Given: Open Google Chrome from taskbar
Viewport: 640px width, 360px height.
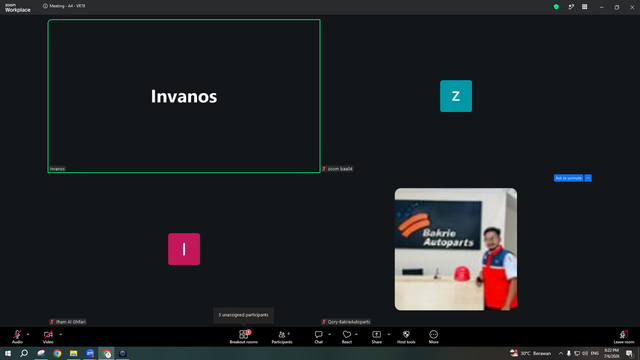Looking at the screenshot, I should [x=57, y=353].
